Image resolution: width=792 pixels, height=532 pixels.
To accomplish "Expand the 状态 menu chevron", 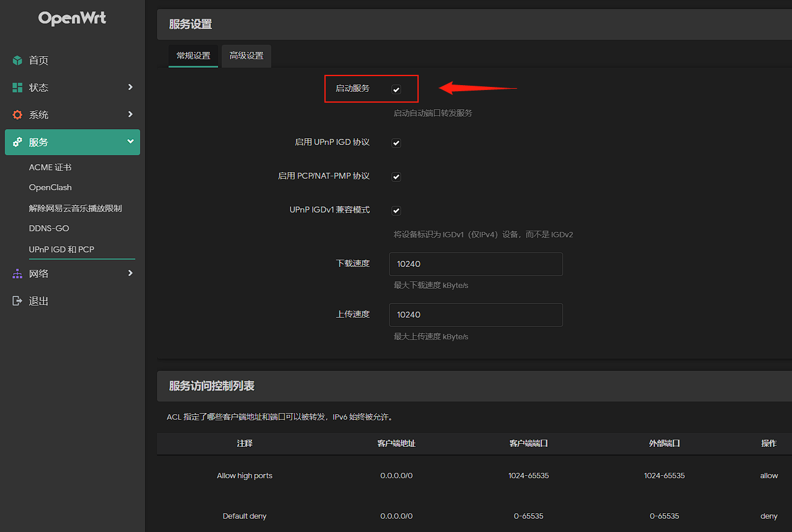I will (x=130, y=87).
